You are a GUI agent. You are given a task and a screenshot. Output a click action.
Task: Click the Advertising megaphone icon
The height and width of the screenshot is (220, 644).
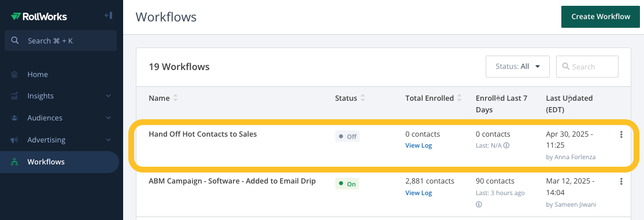tap(15, 140)
